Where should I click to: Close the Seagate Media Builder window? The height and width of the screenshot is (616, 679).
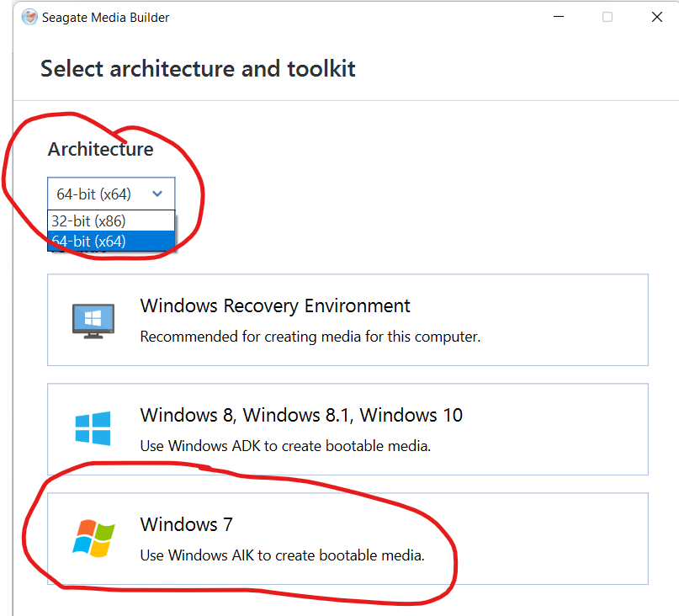[657, 17]
